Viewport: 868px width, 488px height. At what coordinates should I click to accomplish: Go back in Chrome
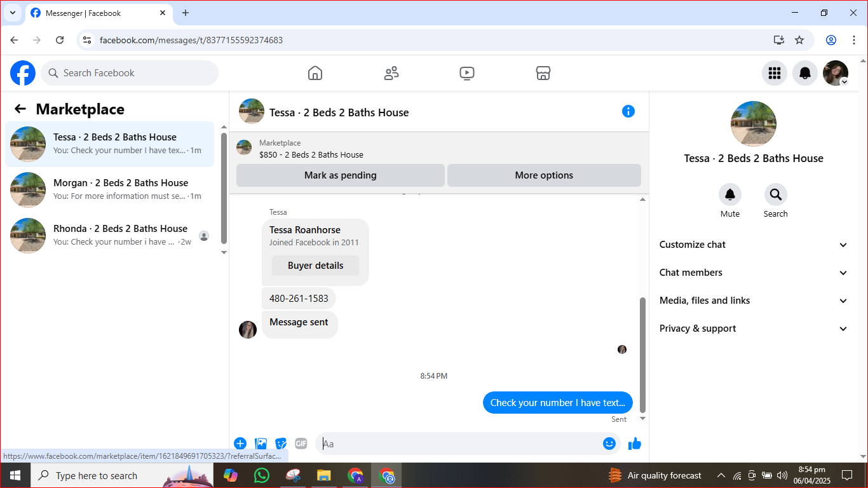14,40
